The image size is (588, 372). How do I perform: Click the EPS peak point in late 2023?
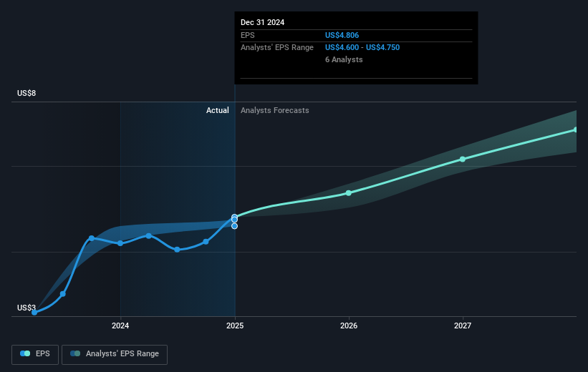pyautogui.click(x=92, y=238)
